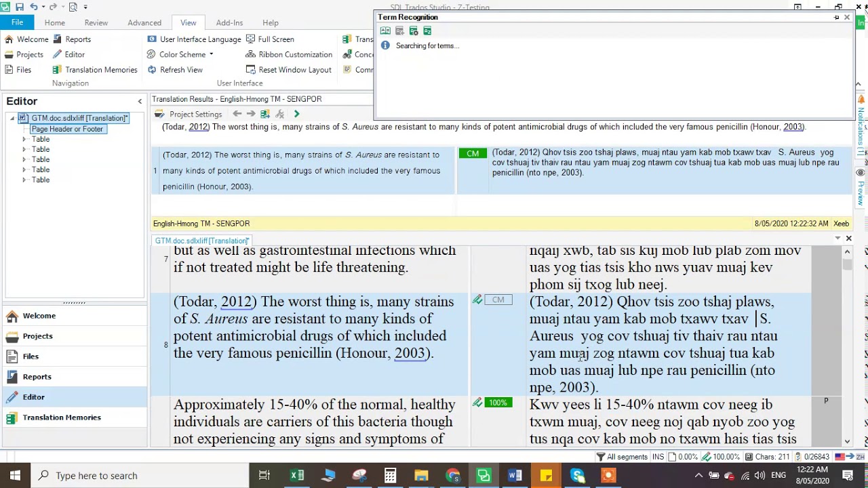Open the Reports view in ribbon Navigation
The width and height of the screenshot is (868, 488).
point(72,39)
